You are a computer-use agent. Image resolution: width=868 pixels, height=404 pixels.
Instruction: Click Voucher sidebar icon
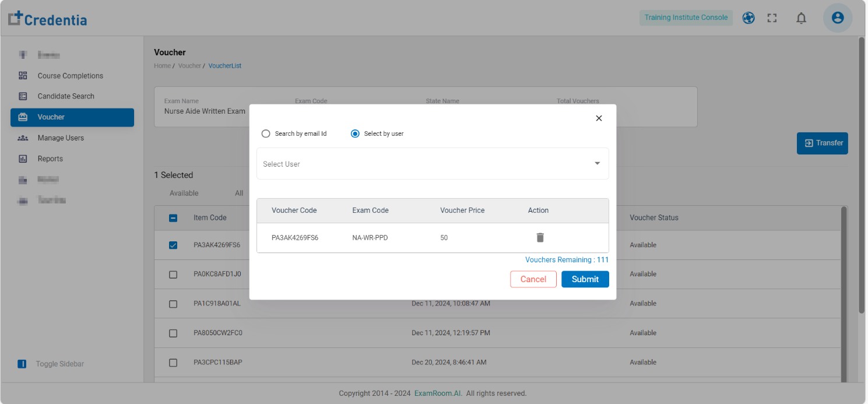point(23,117)
